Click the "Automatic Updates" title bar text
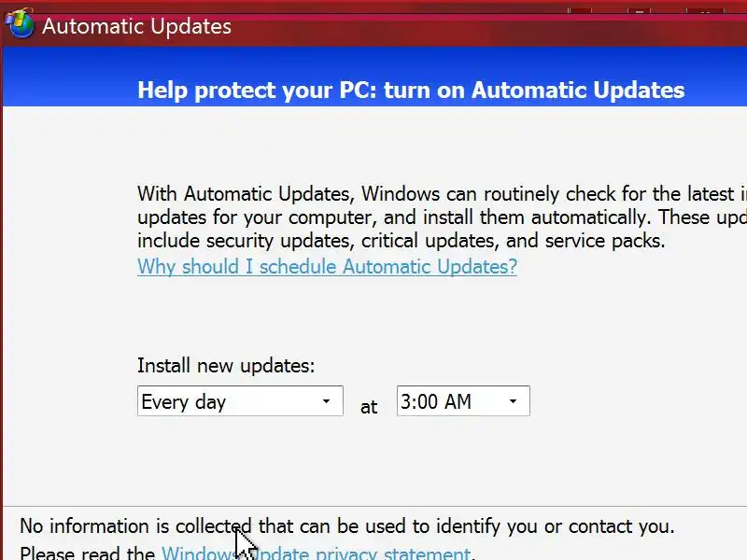This screenshot has height=560, width=747. pyautogui.click(x=136, y=26)
